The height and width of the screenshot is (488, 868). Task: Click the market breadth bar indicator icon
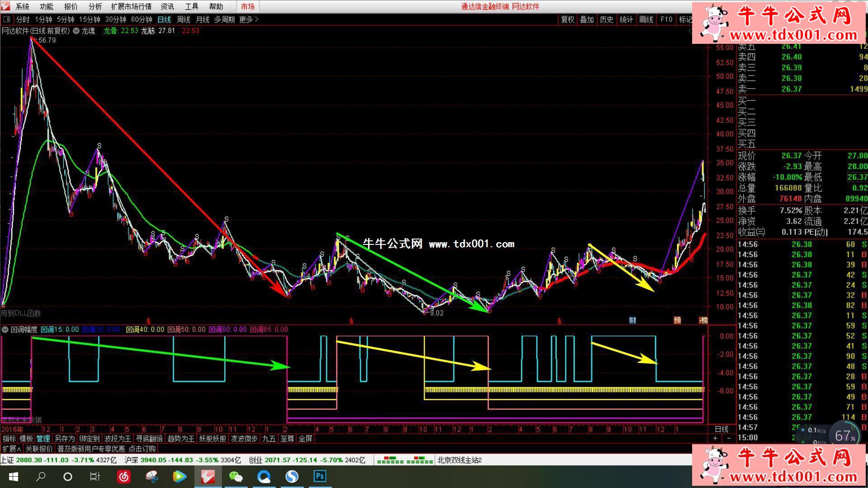click(405, 460)
